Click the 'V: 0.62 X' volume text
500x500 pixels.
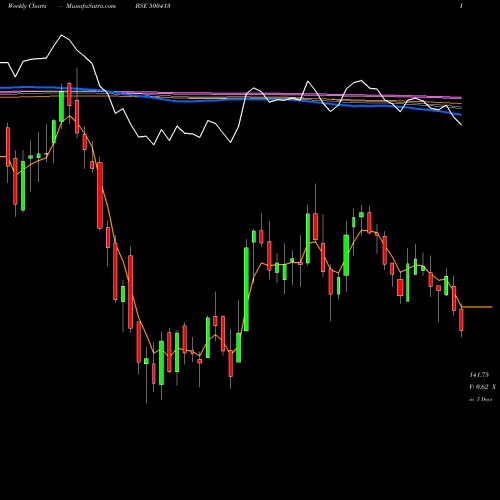(482, 387)
